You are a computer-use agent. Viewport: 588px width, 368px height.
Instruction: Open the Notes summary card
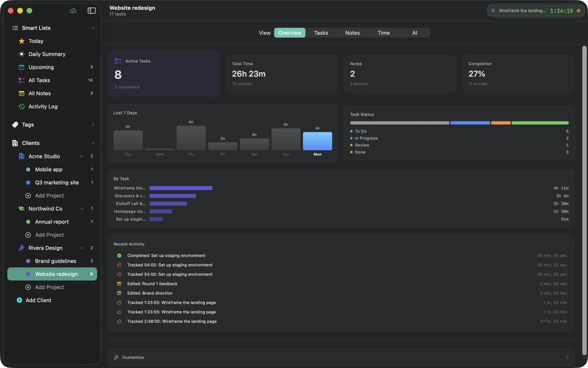point(400,74)
